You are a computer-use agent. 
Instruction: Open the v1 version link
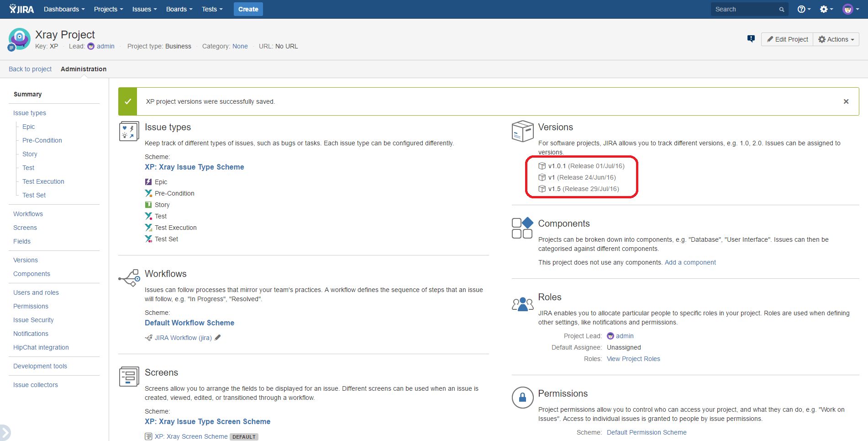[552, 177]
